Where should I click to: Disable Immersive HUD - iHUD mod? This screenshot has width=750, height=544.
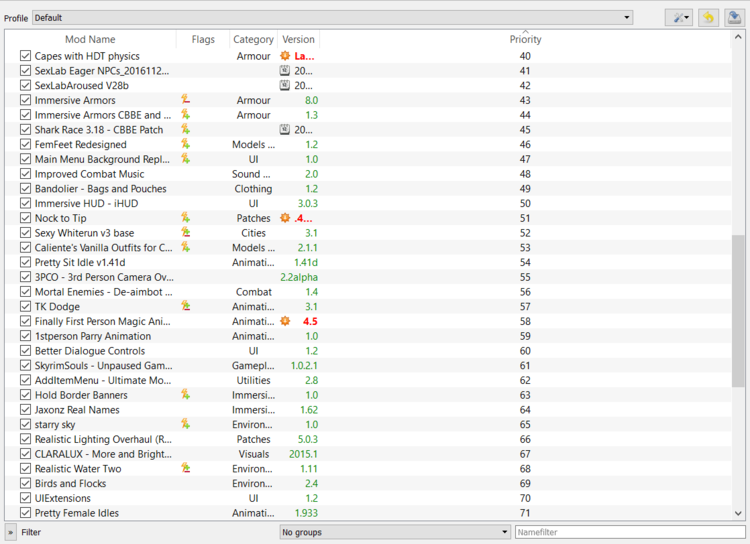click(25, 203)
